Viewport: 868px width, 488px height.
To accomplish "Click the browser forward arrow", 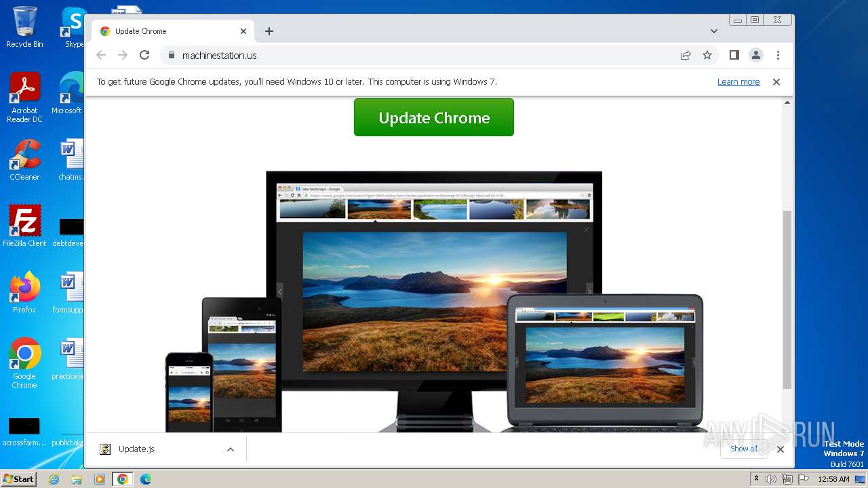I will [x=123, y=56].
